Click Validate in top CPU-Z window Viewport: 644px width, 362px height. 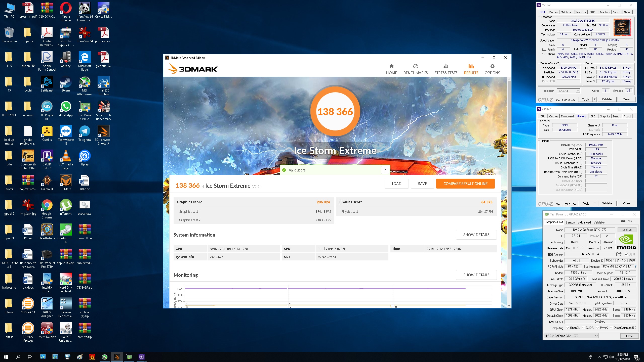607,99
